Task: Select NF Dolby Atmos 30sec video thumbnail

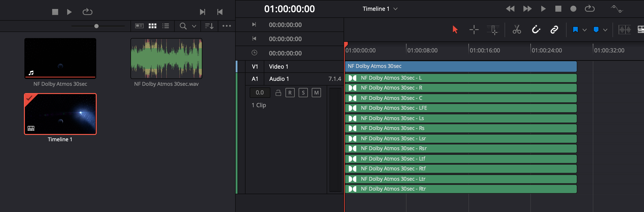Action: pyautogui.click(x=60, y=58)
